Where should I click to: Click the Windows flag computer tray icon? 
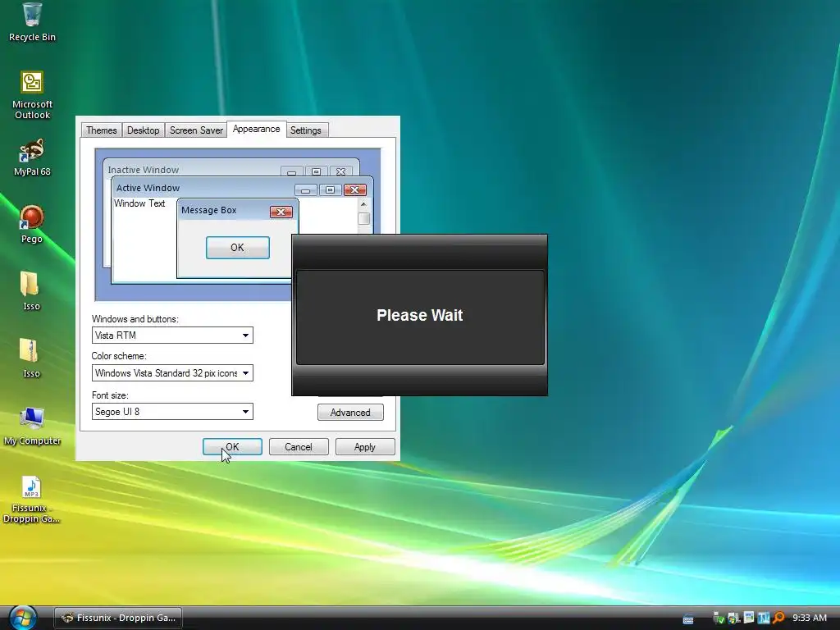[x=733, y=619]
